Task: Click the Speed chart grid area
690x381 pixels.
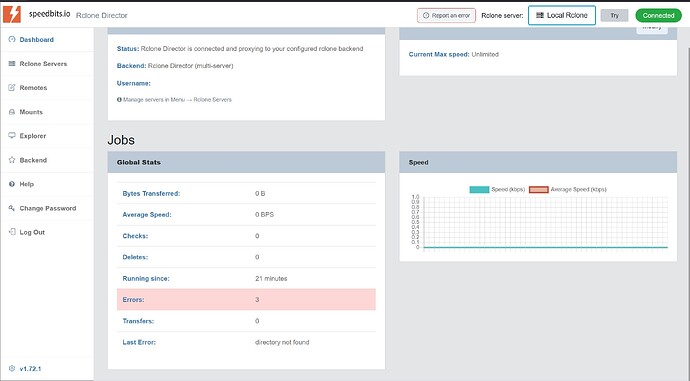Action: click(545, 222)
